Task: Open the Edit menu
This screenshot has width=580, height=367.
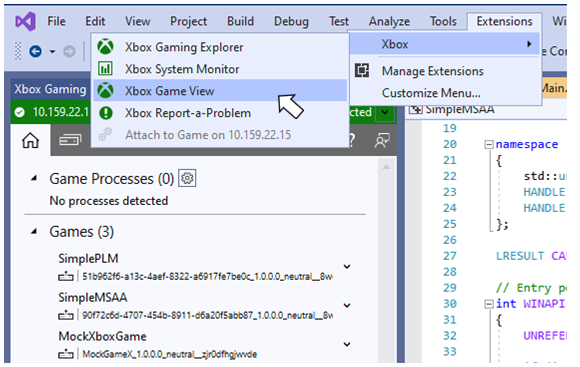Action: [95, 21]
